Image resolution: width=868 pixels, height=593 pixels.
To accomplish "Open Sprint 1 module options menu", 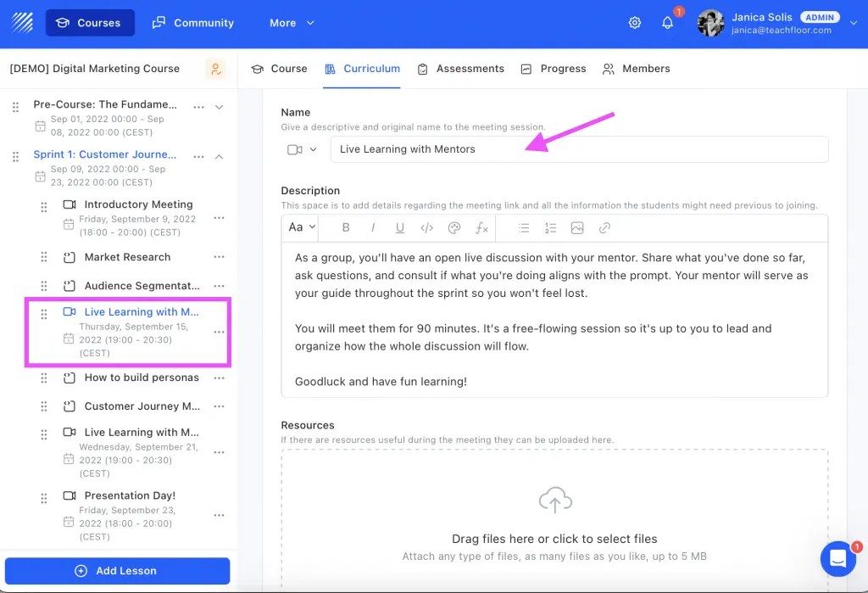I will coord(198,157).
